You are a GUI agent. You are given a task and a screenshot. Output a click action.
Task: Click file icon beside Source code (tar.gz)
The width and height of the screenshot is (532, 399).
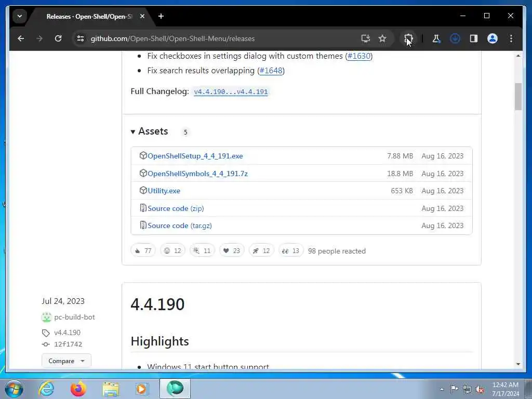point(143,225)
